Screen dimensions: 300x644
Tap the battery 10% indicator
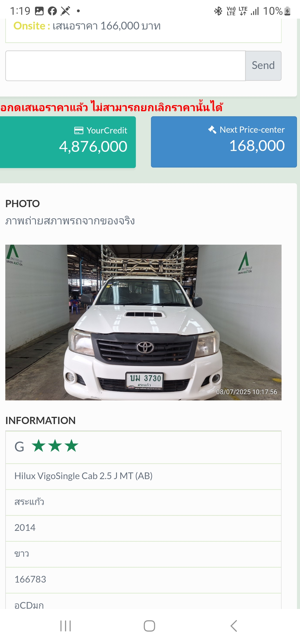277,11
